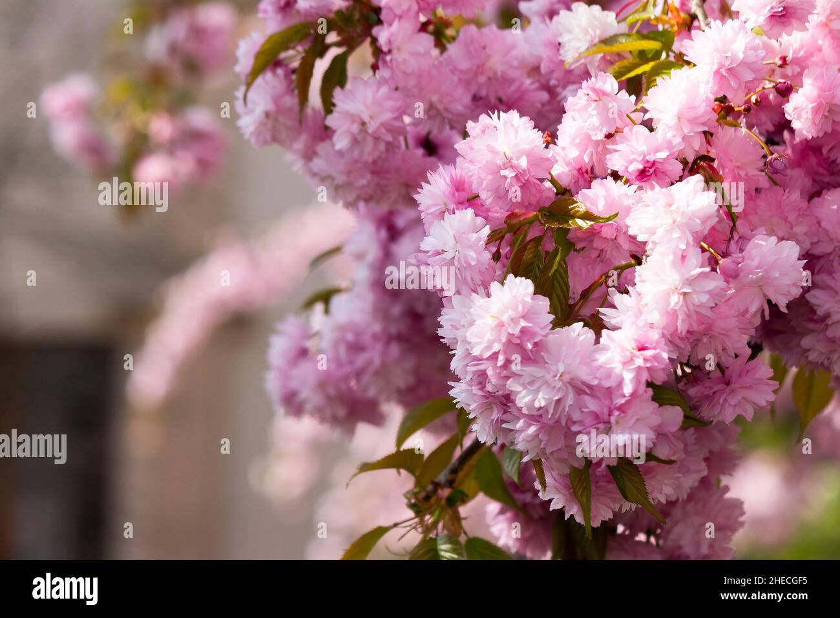Click the image ID 2HECGF5 text
The height and width of the screenshot is (618, 840).
(x=765, y=580)
